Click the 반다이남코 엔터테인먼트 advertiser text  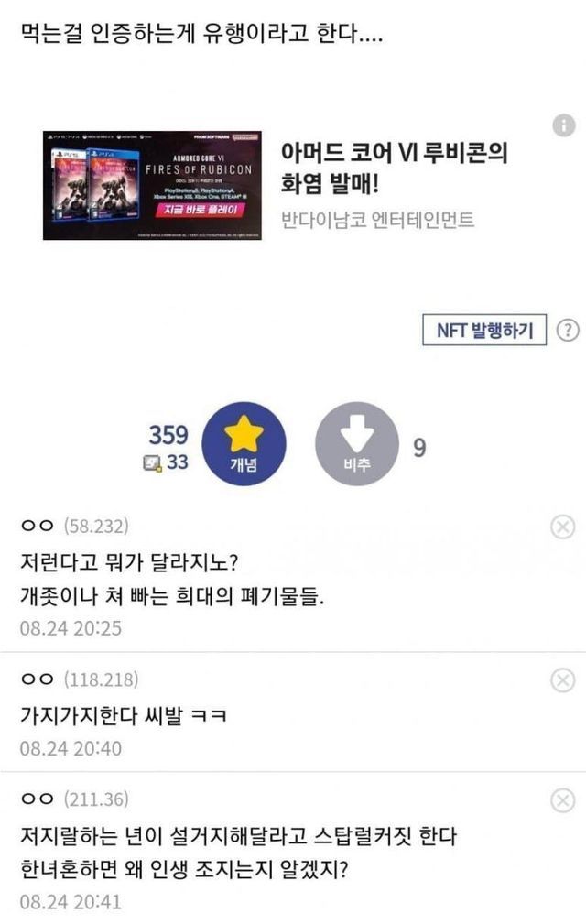(x=377, y=220)
